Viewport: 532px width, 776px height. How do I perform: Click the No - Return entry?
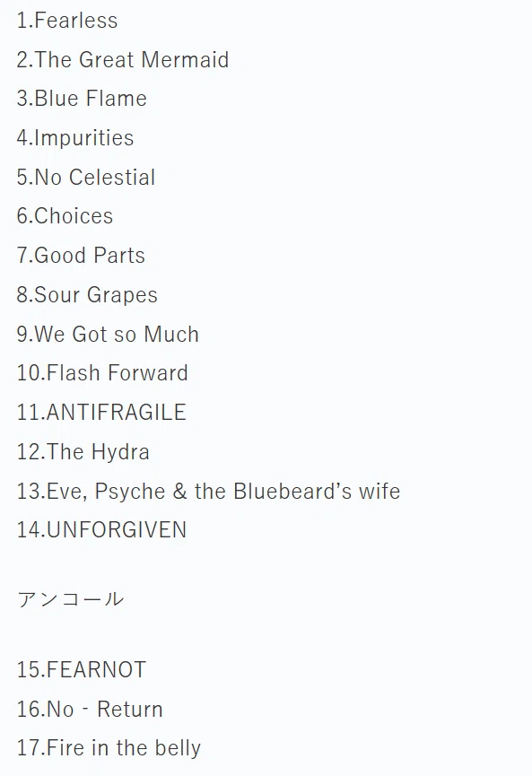coord(90,710)
